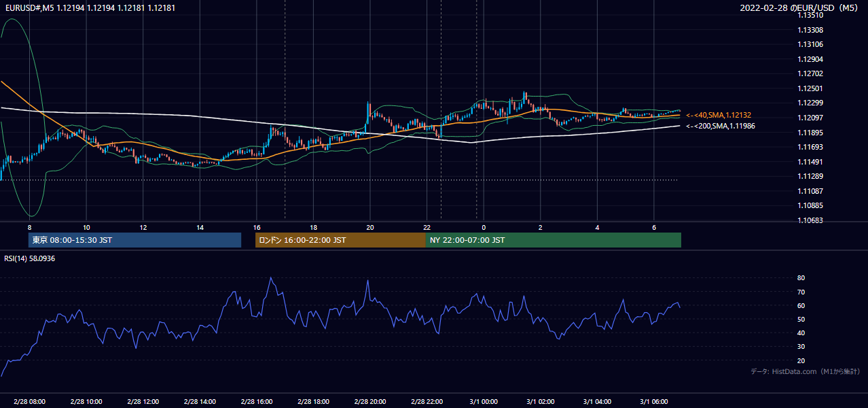
Task: Click the hour label 6 under the price chart
Action: tap(653, 227)
